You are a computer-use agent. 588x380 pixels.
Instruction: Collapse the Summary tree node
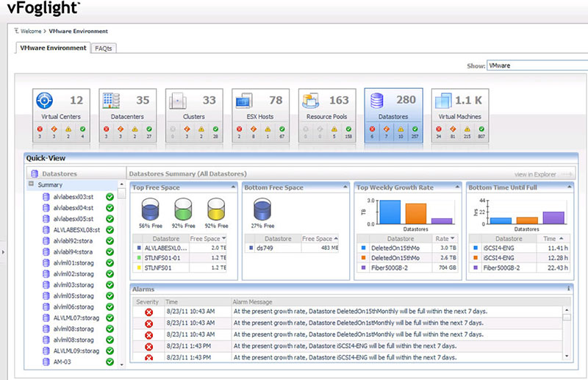[x=31, y=184]
